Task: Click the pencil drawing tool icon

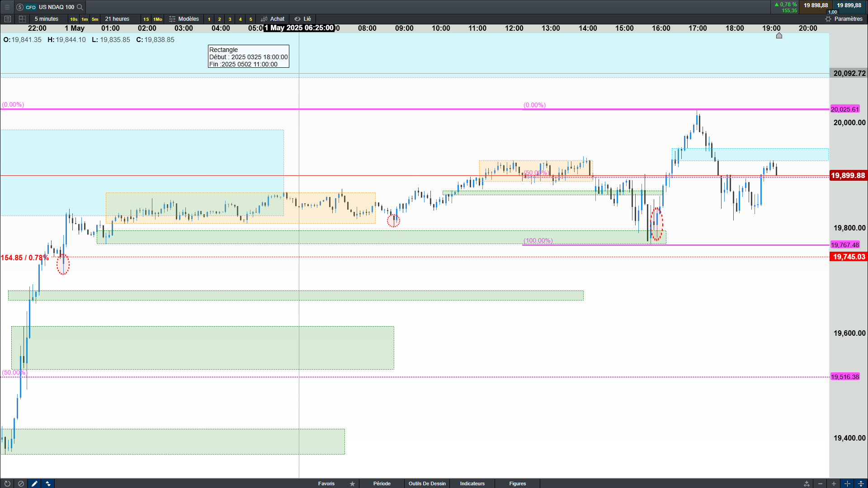Action: click(x=34, y=483)
